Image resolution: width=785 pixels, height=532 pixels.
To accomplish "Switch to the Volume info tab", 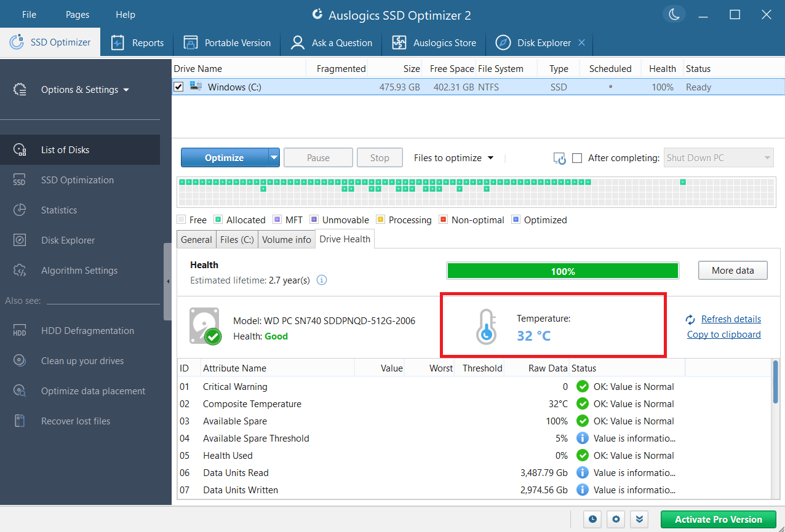I will tap(286, 239).
